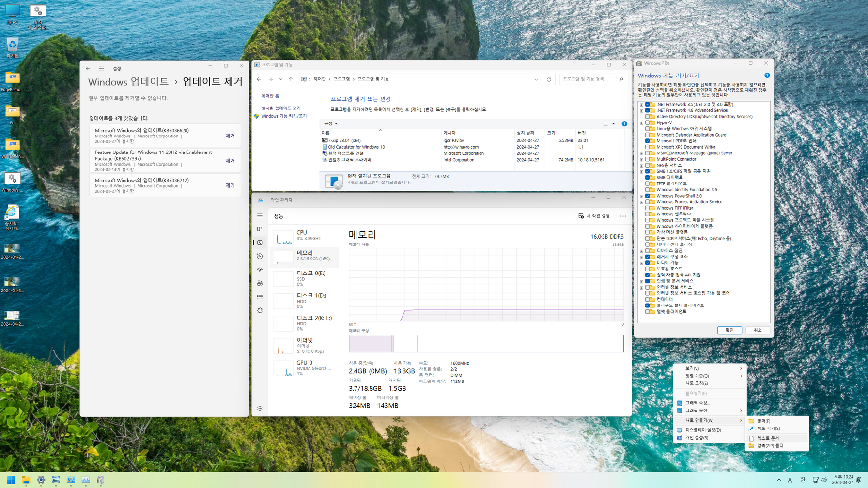Expand .NET Framework 3.5 tree node
The image size is (868, 488).
click(x=642, y=105)
